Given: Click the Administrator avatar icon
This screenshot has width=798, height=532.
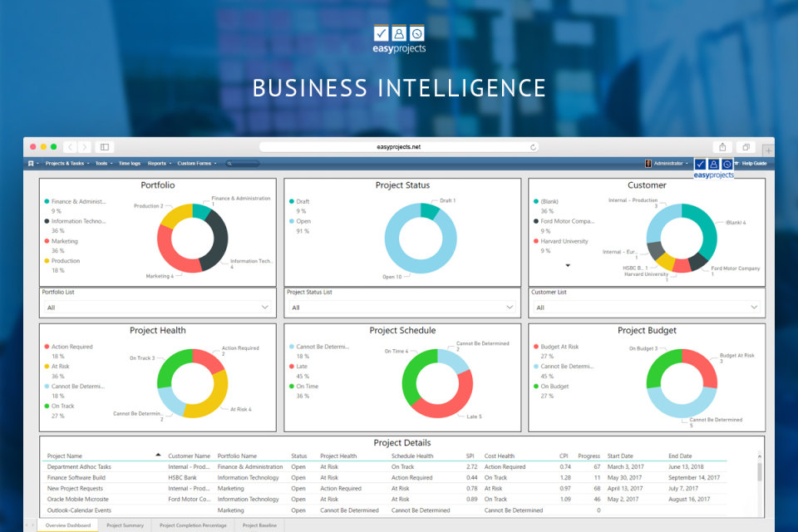Looking at the screenshot, I should tap(648, 164).
